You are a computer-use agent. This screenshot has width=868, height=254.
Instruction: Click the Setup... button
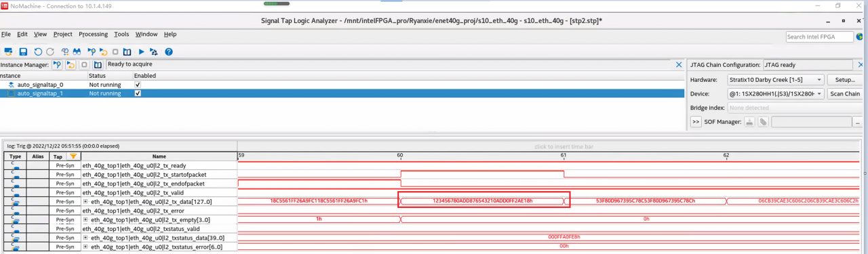(x=845, y=80)
